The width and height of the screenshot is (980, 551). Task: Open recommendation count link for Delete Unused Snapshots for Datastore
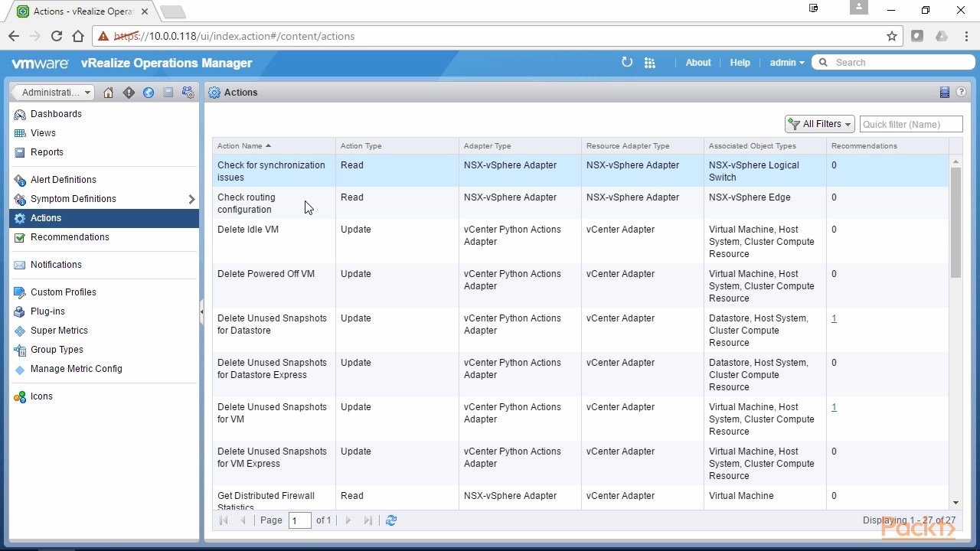[834, 318]
